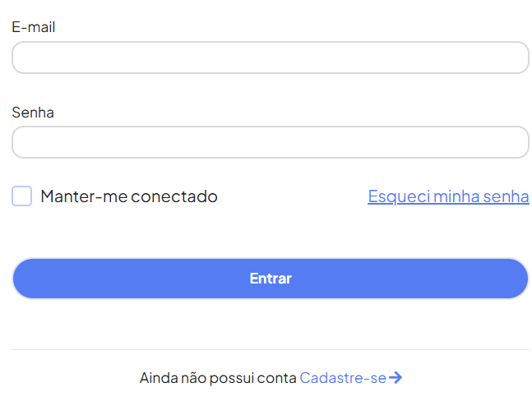Viewport: 532px width, 401px height.
Task: Click the Senha label above the field
Action: coord(33,113)
